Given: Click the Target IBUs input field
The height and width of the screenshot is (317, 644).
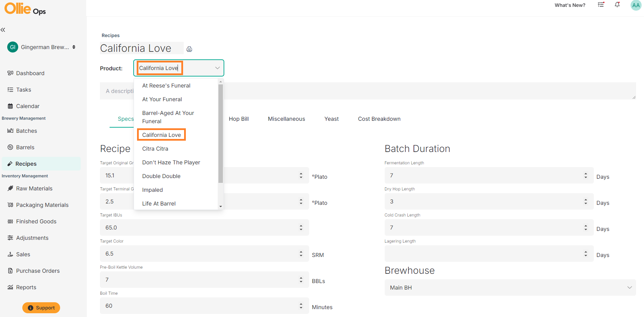Looking at the screenshot, I should click(204, 227).
